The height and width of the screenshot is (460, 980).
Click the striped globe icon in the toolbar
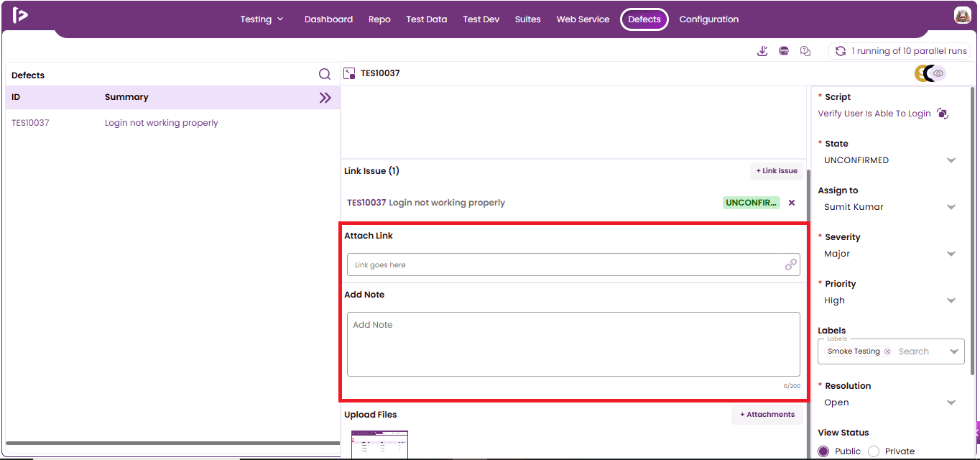(784, 51)
